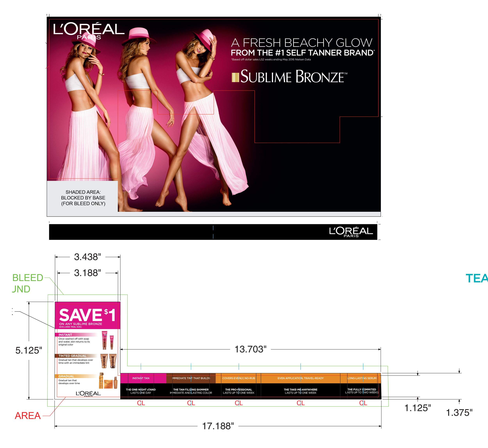Click the "SAVE $1" coupon headline
The image size is (488, 448).
(87, 315)
